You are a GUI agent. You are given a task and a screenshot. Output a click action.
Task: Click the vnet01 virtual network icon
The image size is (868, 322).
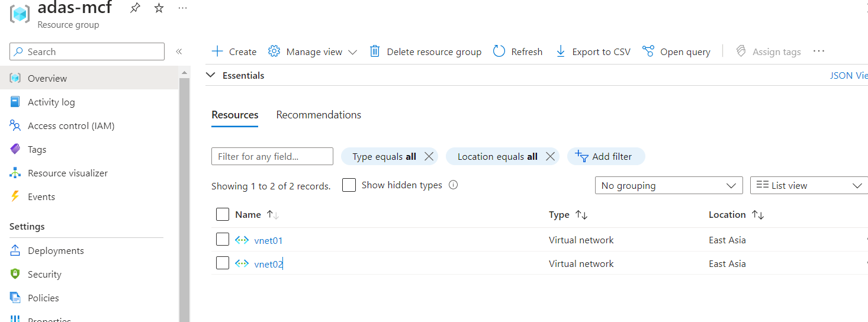pos(242,240)
